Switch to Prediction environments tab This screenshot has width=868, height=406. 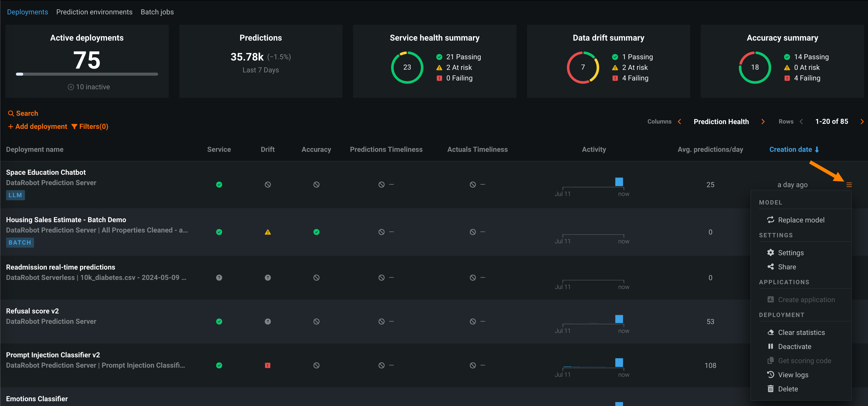[94, 12]
